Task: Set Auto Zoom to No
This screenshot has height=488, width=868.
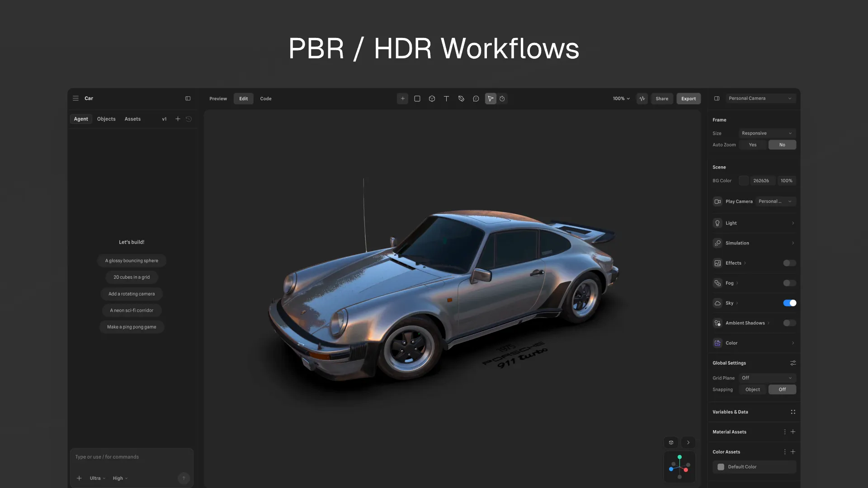Action: point(783,145)
